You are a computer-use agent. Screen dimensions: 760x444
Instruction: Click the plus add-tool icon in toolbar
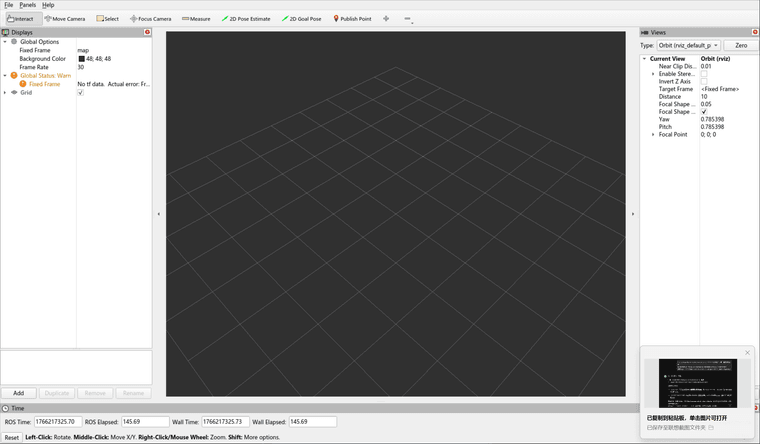pos(386,18)
